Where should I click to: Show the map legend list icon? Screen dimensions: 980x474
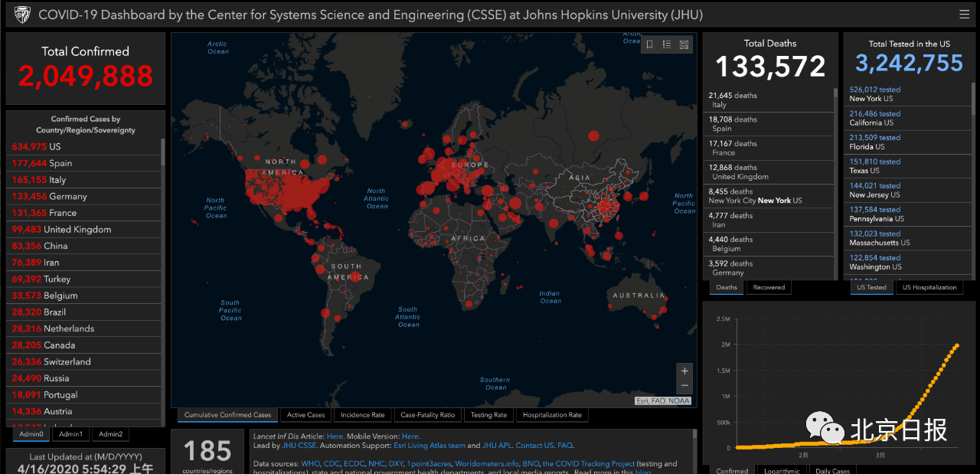coord(667,44)
